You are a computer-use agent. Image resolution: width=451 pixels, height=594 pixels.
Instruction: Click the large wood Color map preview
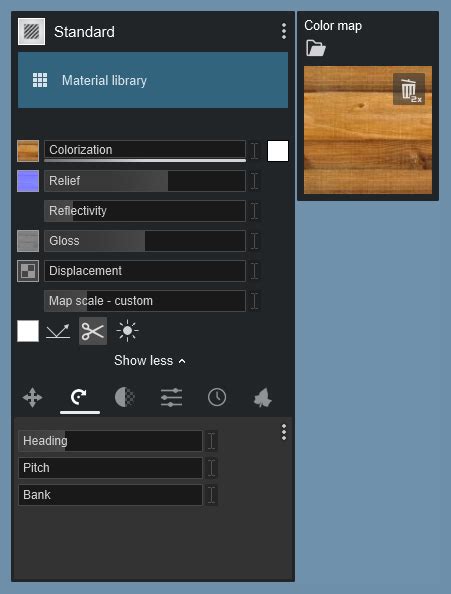click(368, 130)
